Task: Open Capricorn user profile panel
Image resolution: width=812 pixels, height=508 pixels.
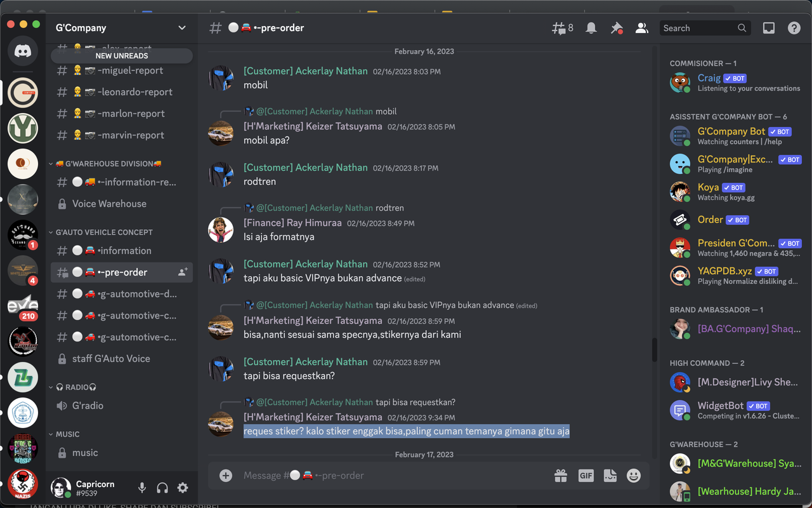Action: tap(89, 488)
